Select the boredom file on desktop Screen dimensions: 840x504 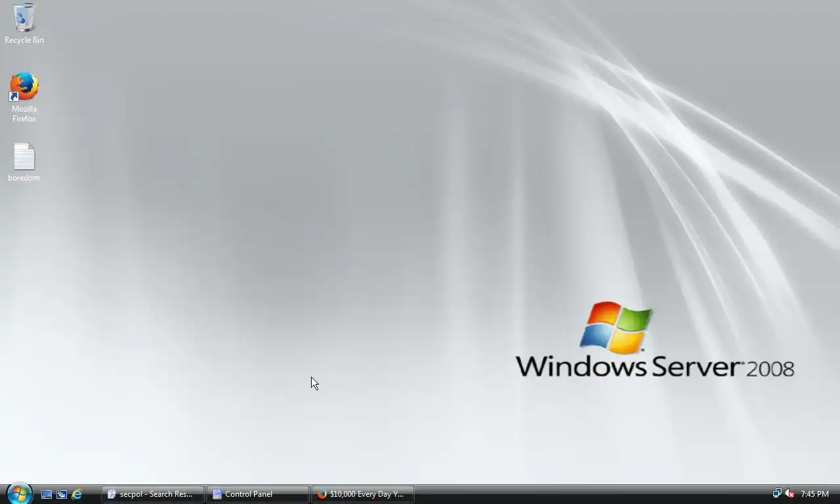point(24,162)
